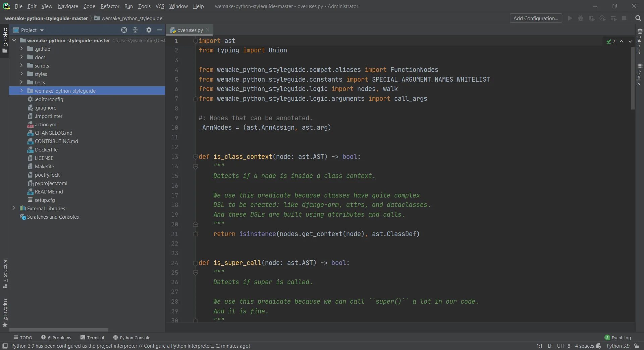This screenshot has height=350, width=644.
Task: Open the Tools menu
Action: (144, 6)
